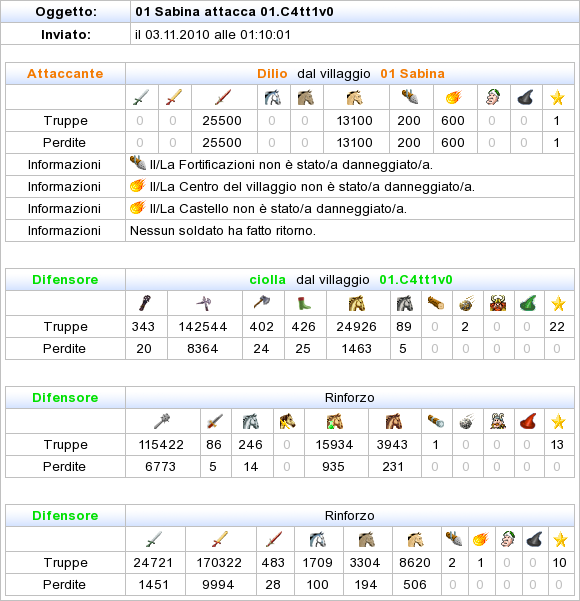This screenshot has height=601, width=580.
Task: Open defender player ciolla's profile link
Action: coord(268,280)
